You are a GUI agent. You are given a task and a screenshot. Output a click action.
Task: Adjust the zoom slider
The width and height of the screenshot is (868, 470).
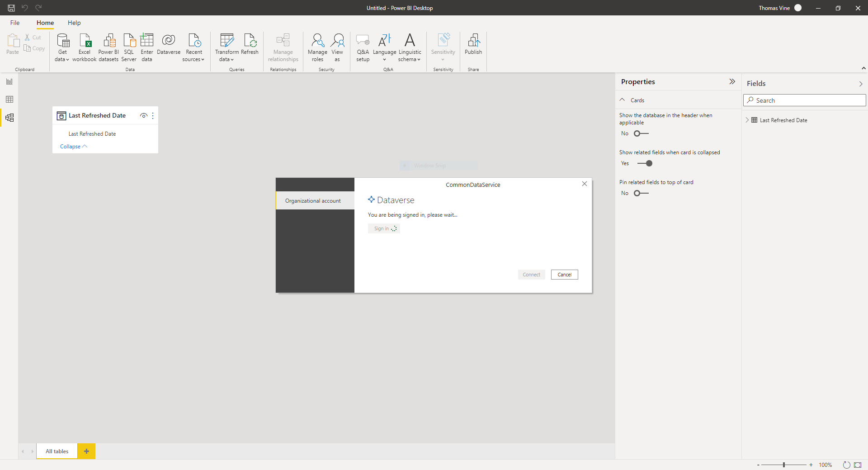[784, 465]
